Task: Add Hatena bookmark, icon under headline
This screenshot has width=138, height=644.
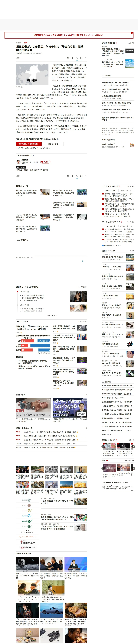Action: coord(81,58)
